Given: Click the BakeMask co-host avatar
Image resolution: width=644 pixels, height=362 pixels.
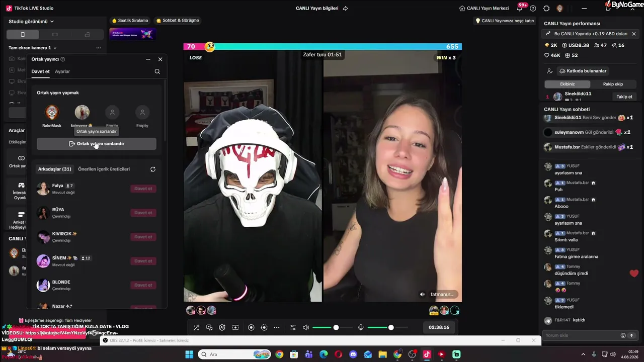Looking at the screenshot, I should point(52,112).
